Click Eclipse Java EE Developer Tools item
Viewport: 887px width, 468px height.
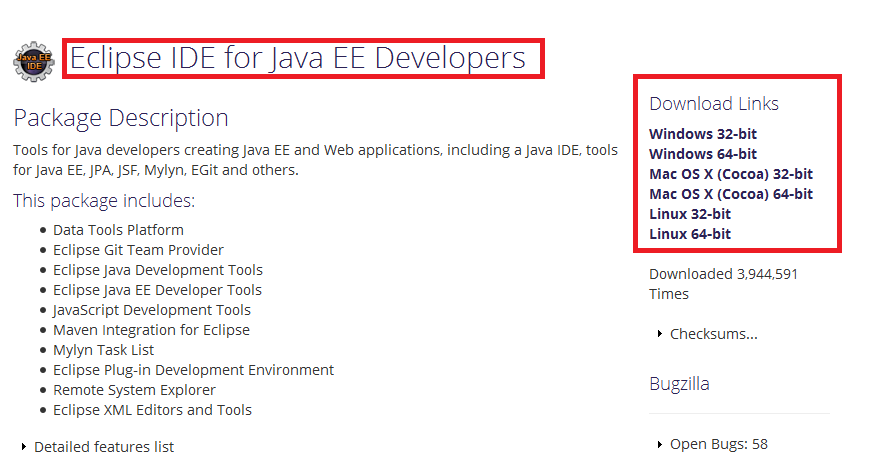(157, 290)
